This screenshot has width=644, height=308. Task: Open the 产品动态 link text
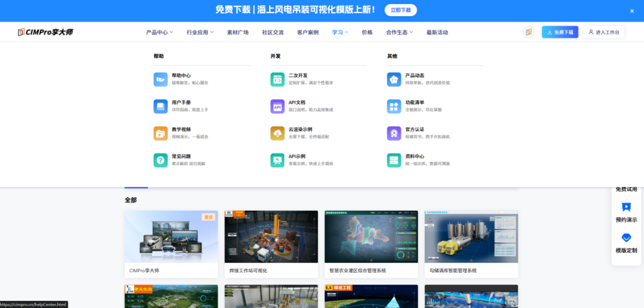coord(415,76)
